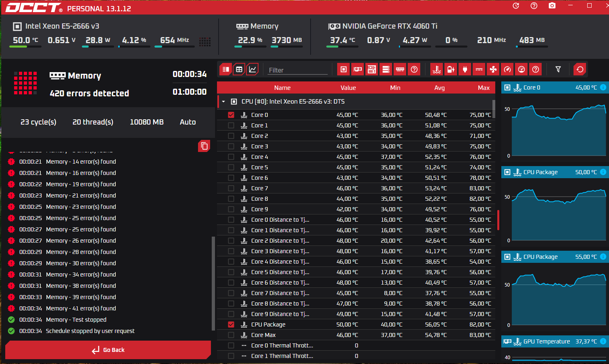Show info for GPU Temperature graph
Viewport: 609px width, 364px height.
point(603,341)
